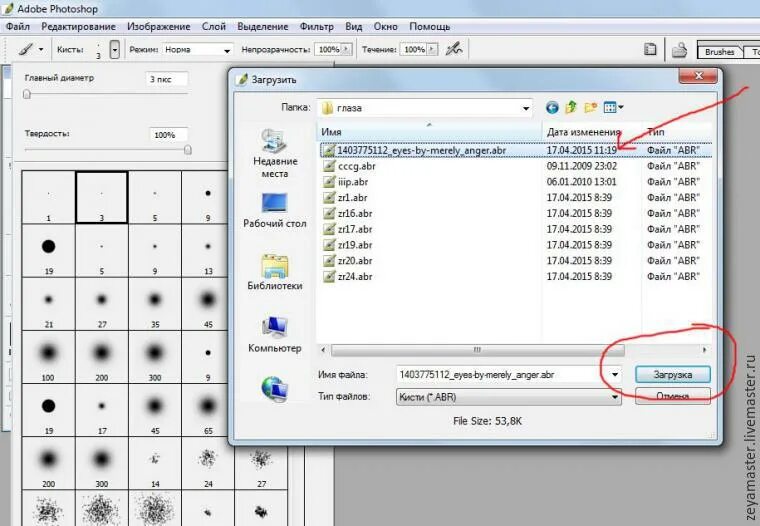The image size is (760, 526).
Task: Click the Твердость percent field
Action: coord(168,135)
